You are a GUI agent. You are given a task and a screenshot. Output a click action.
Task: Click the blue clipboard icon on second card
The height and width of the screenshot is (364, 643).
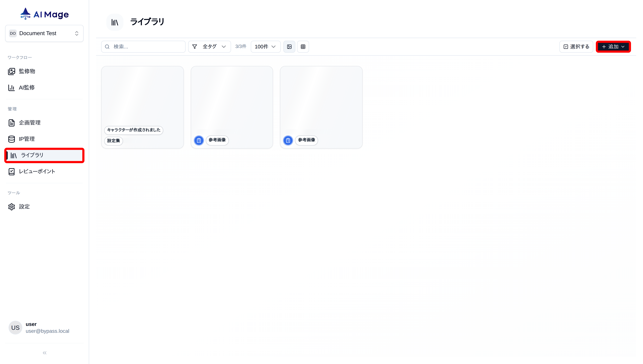click(x=199, y=140)
